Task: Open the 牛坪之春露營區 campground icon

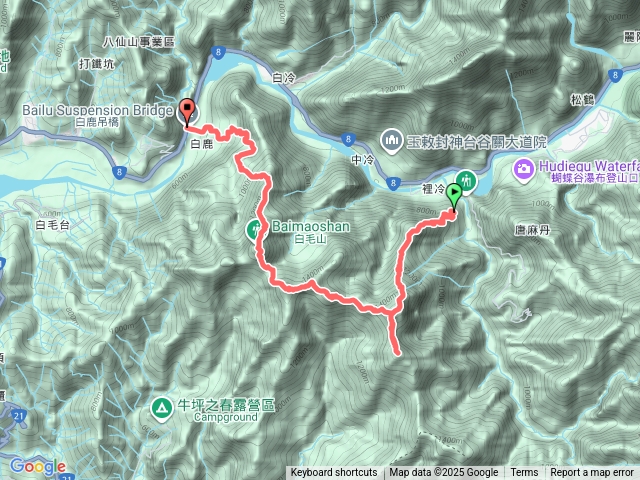Action: coord(162,407)
